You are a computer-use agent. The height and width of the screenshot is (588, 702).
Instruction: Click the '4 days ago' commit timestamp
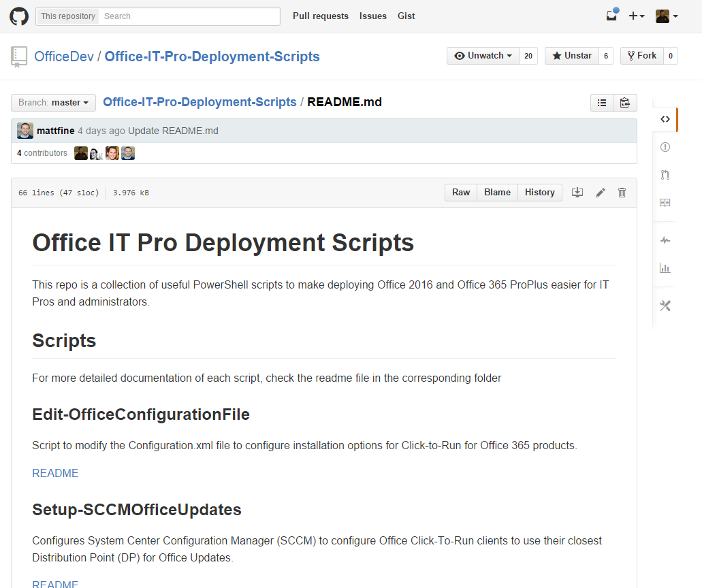101,131
